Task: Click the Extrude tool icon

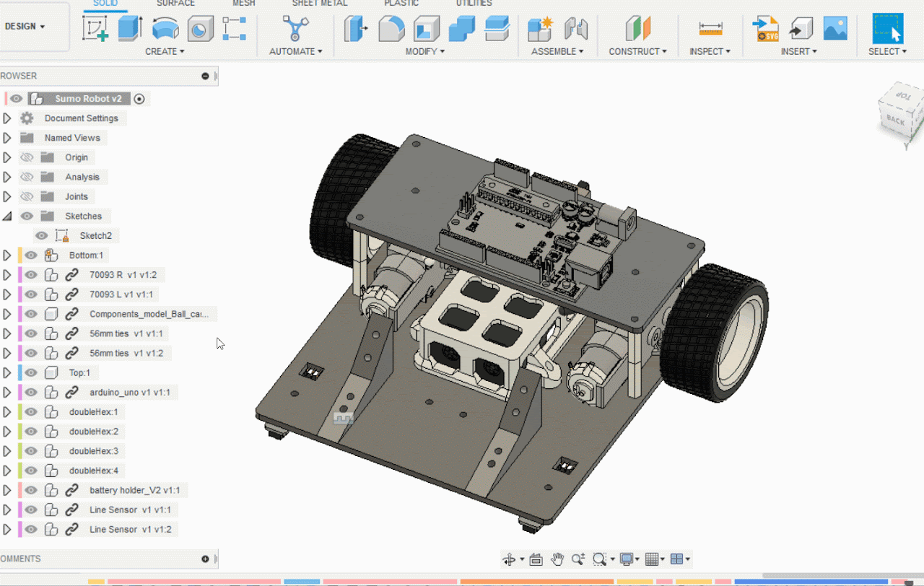Action: 130,29
